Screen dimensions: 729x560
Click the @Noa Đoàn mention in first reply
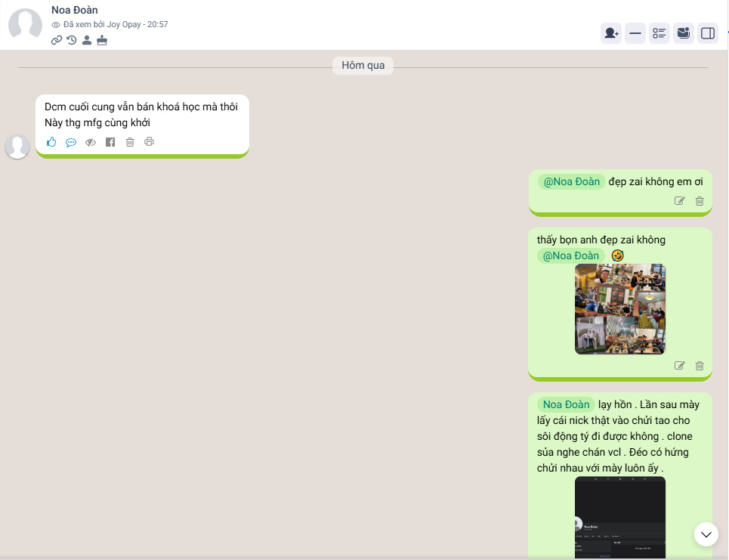(x=572, y=181)
